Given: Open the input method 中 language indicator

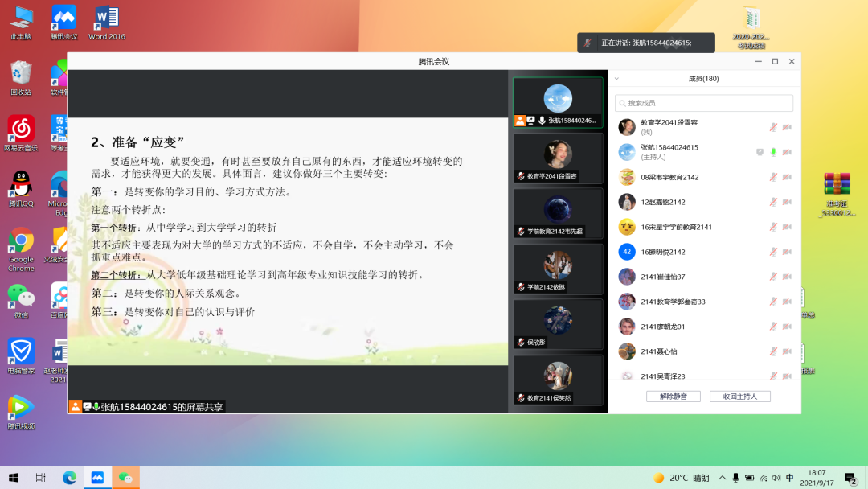Looking at the screenshot, I should click(790, 478).
